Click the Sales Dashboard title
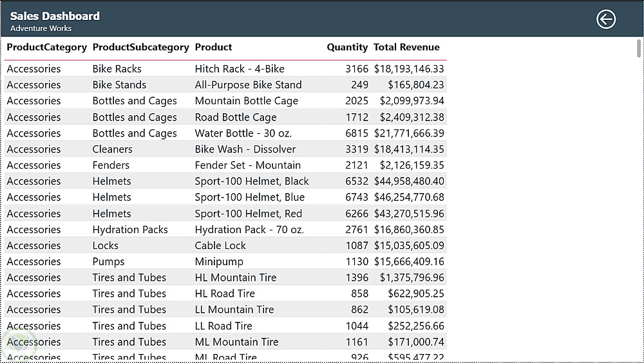 55,16
